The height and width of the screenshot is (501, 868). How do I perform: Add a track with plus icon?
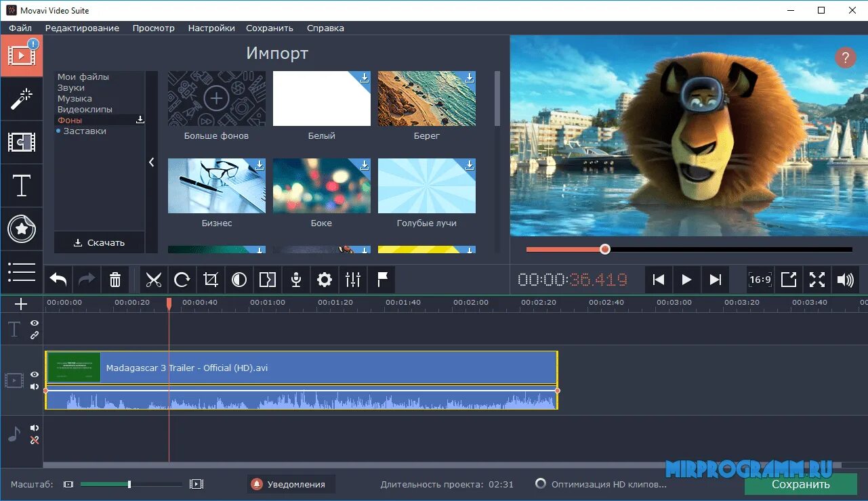pos(21,304)
